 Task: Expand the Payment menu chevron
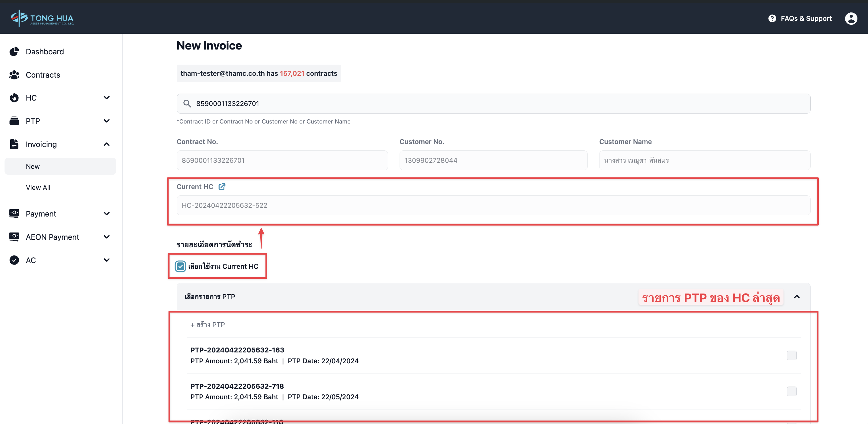tap(107, 214)
